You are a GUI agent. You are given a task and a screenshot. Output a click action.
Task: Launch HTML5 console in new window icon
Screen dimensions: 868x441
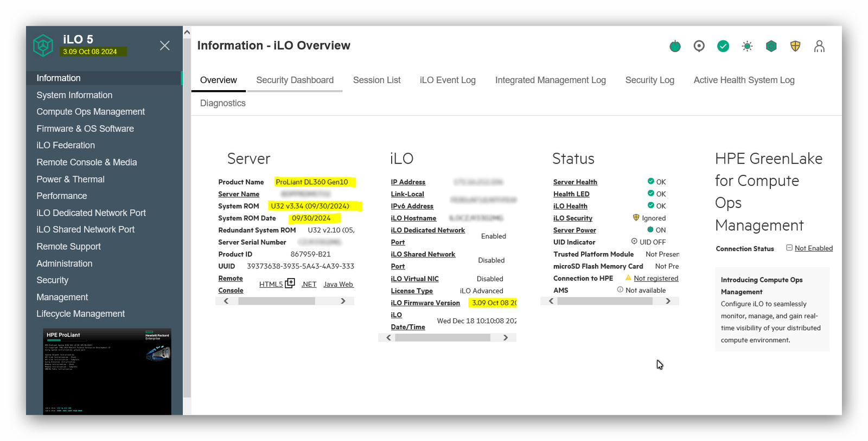(x=290, y=283)
